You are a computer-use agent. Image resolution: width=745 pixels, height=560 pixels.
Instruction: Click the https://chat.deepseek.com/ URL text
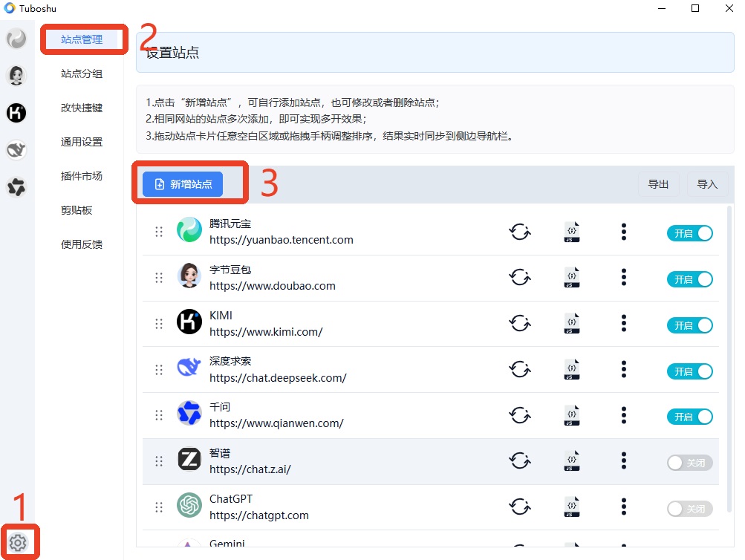(278, 378)
